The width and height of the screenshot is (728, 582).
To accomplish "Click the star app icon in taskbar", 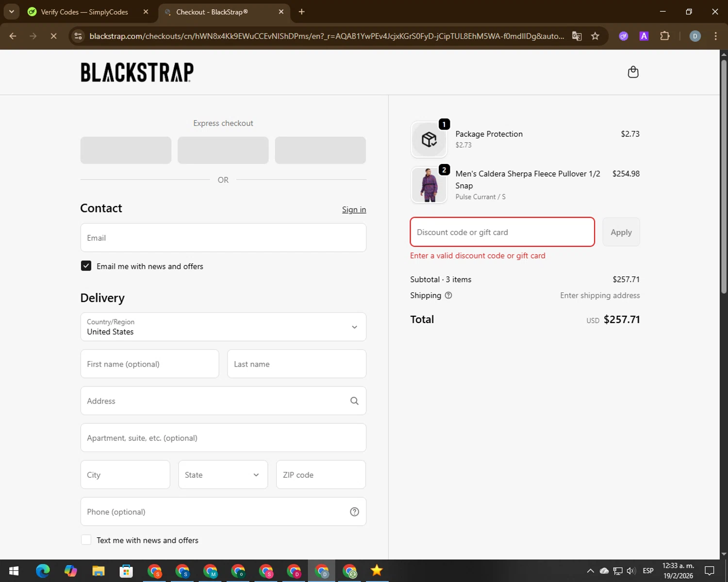I will point(377,571).
